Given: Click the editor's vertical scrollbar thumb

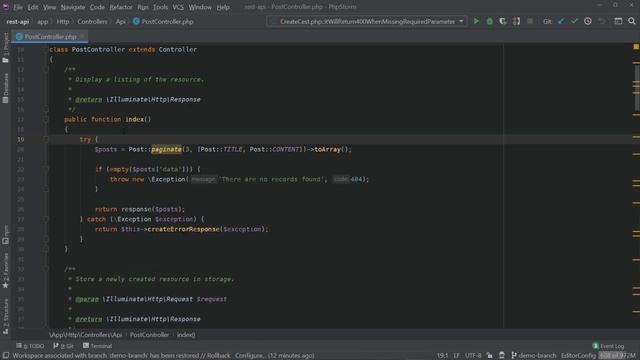Looking at the screenshot, I should coord(637,88).
